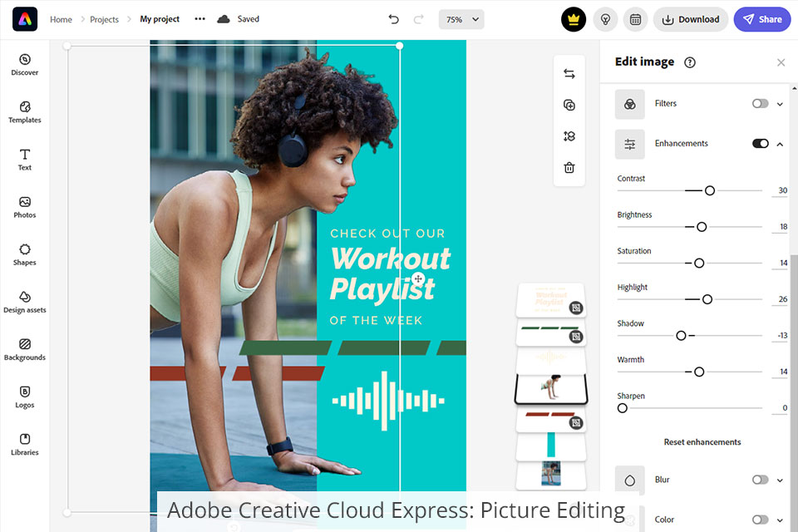
Task: Delete the selected element
Action: click(x=569, y=167)
